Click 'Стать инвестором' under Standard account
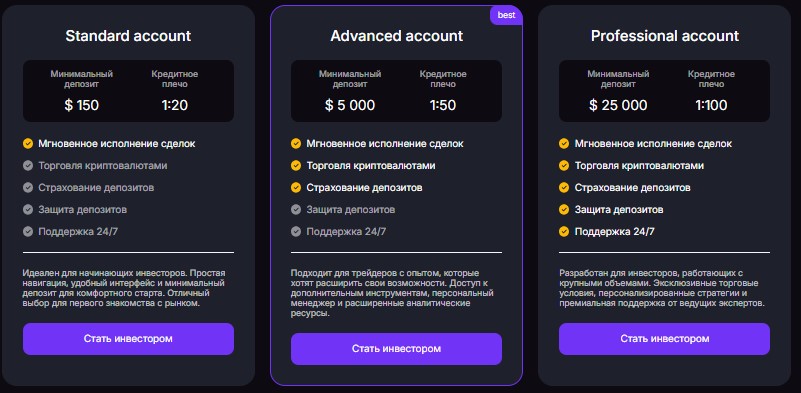Image resolution: width=801 pixels, height=393 pixels. click(128, 339)
